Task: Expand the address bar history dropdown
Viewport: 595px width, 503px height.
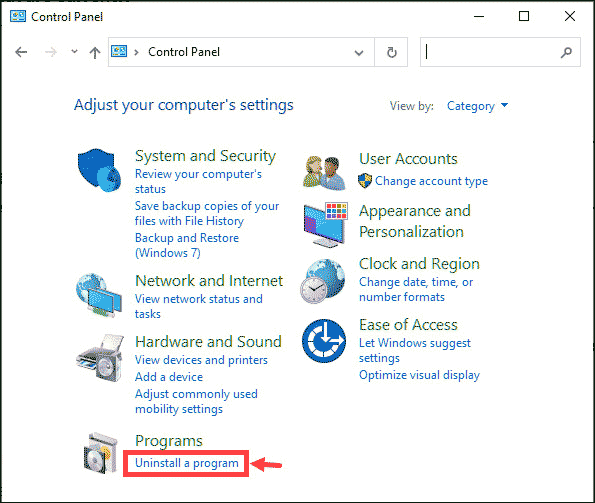Action: [x=359, y=53]
